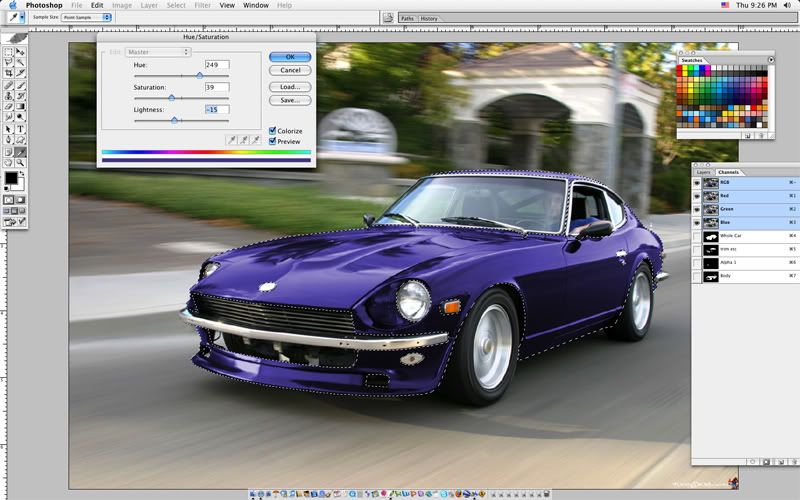Select the Type tool
Screen dimensions: 800x500
[21, 128]
